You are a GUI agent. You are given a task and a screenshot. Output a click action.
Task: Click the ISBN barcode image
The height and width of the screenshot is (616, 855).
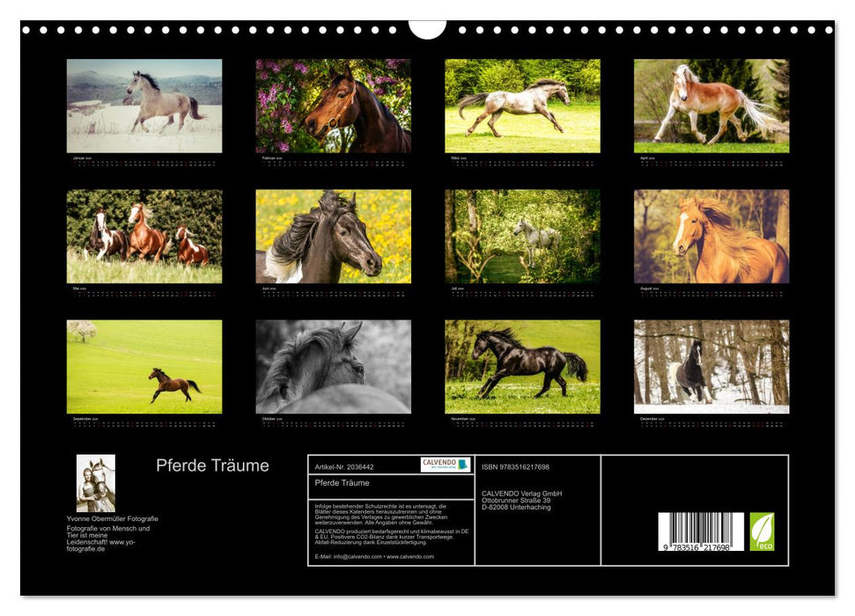pos(701,532)
